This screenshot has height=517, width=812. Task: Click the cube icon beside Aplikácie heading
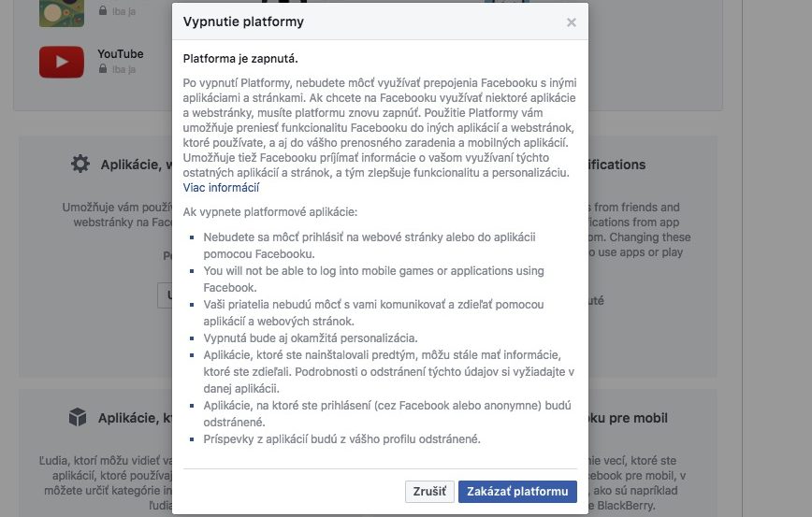(78, 417)
